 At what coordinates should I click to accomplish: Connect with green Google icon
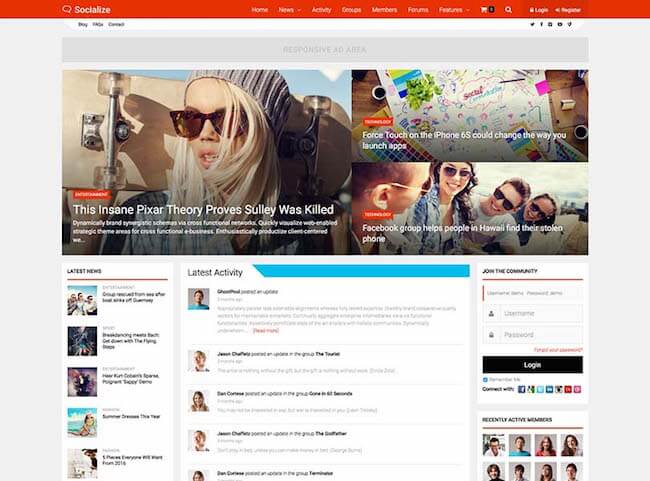(x=531, y=389)
